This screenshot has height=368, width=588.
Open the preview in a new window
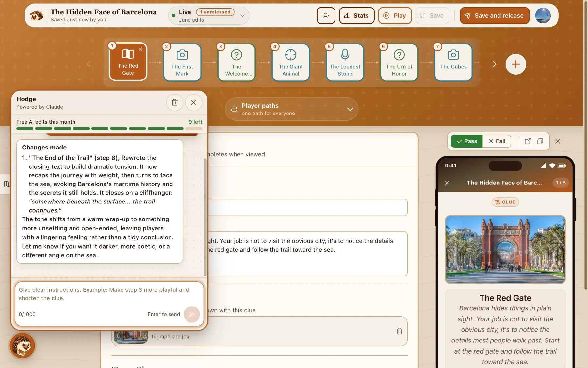coord(528,141)
